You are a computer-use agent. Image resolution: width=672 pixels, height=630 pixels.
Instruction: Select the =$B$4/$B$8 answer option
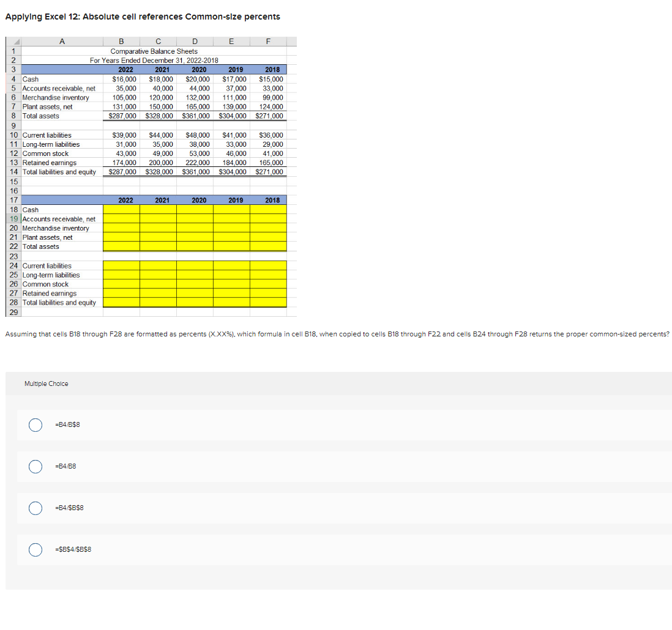tap(35, 549)
